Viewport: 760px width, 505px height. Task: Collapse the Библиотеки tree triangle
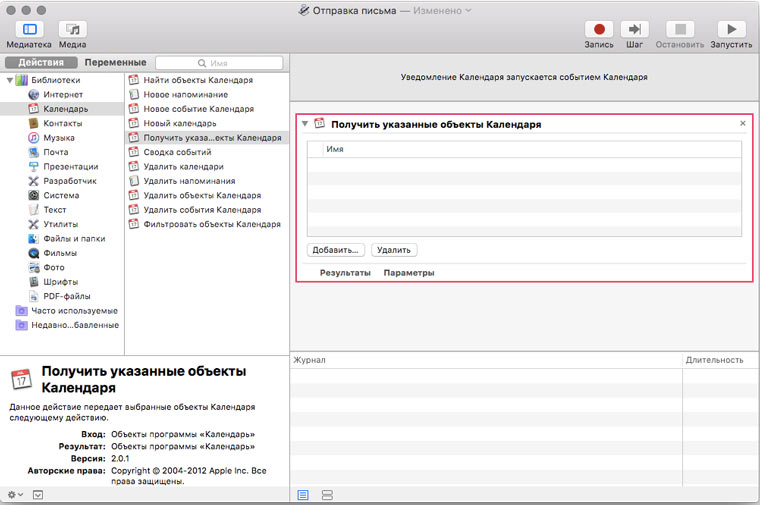click(10, 80)
